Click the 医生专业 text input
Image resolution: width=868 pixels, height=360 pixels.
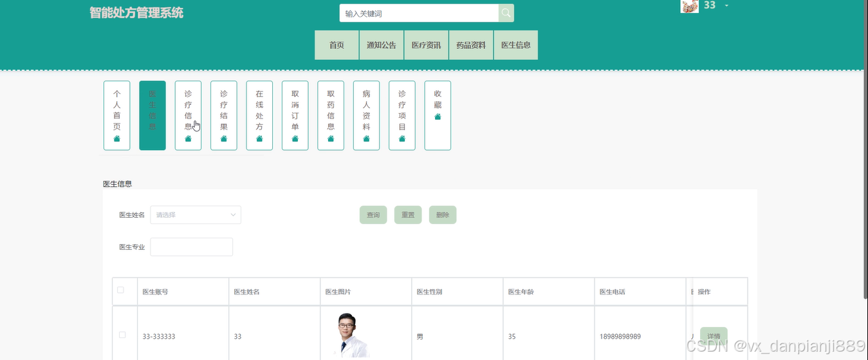[x=192, y=247]
